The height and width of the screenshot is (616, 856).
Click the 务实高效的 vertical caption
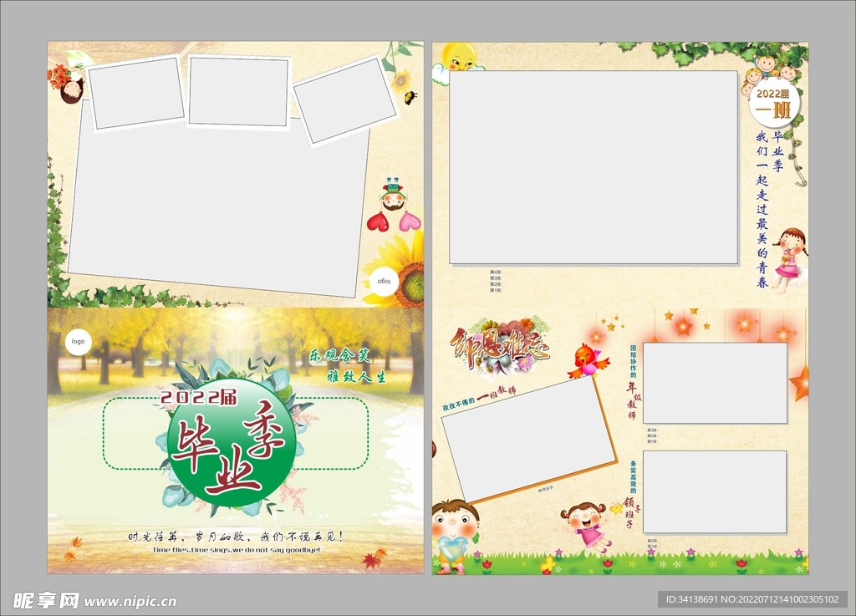click(634, 477)
